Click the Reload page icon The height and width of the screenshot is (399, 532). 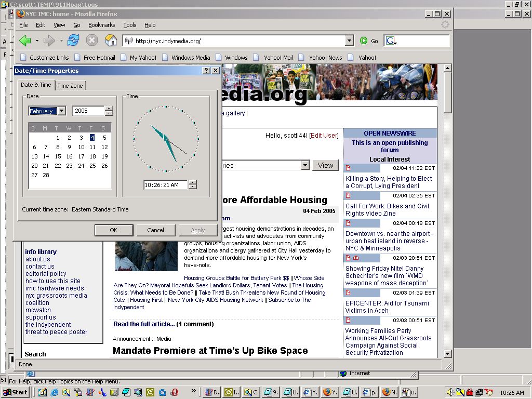[x=73, y=41]
